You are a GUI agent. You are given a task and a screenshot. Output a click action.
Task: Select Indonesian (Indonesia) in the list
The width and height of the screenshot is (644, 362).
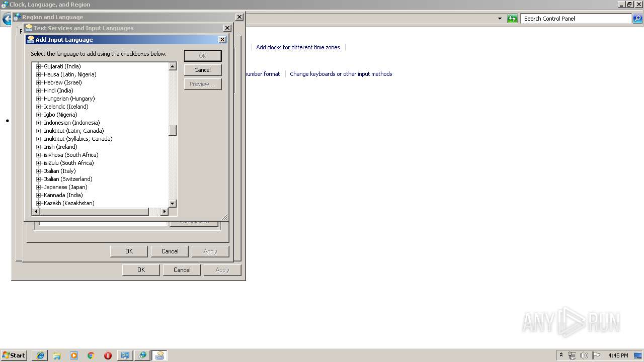(x=72, y=123)
